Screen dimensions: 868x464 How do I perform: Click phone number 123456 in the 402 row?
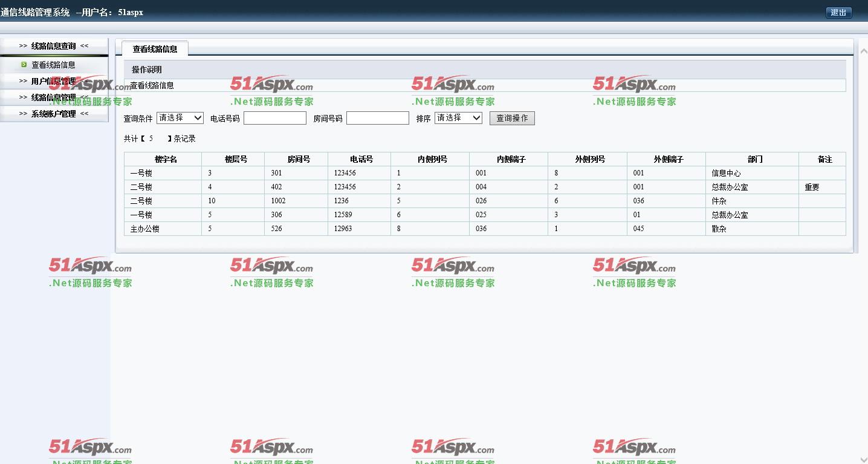pos(345,187)
